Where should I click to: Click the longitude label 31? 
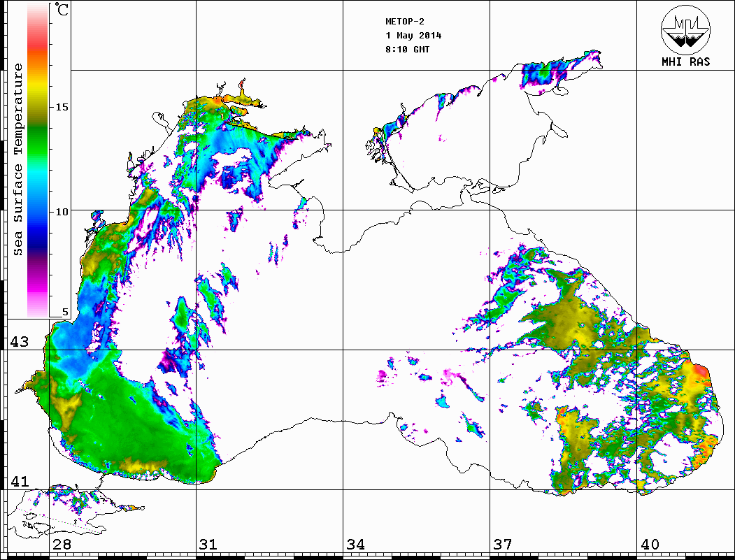(x=208, y=545)
